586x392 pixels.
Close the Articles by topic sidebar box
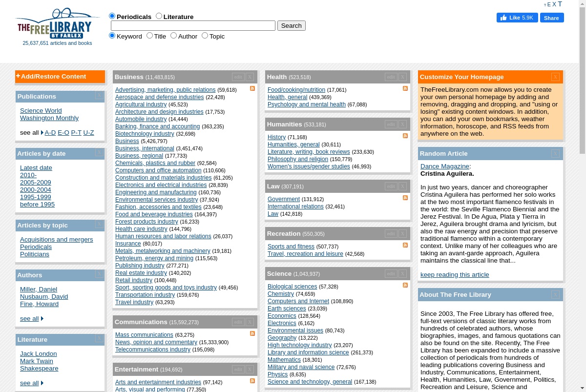pyautogui.click(x=99, y=224)
